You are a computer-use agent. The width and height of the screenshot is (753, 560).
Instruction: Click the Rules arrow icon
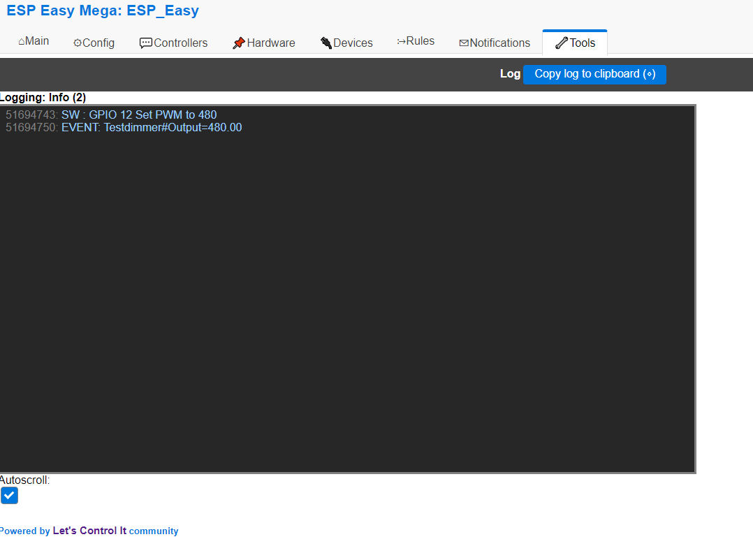[x=401, y=40]
